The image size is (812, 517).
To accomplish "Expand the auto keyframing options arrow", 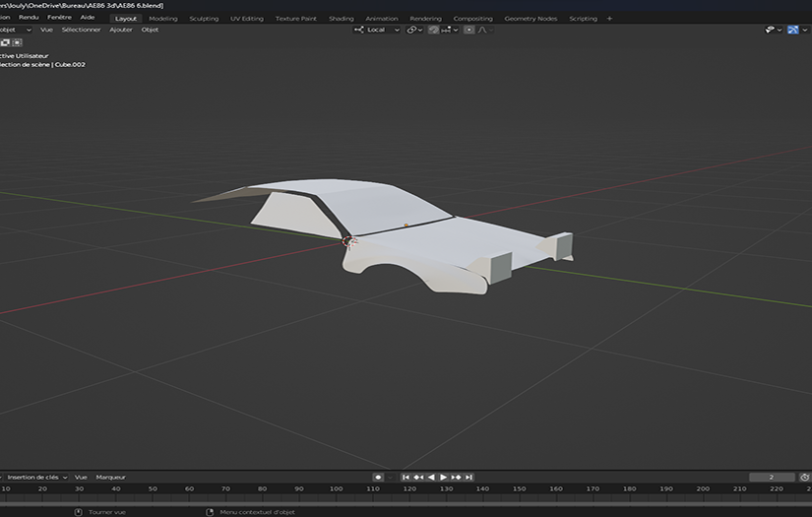I will pos(391,477).
